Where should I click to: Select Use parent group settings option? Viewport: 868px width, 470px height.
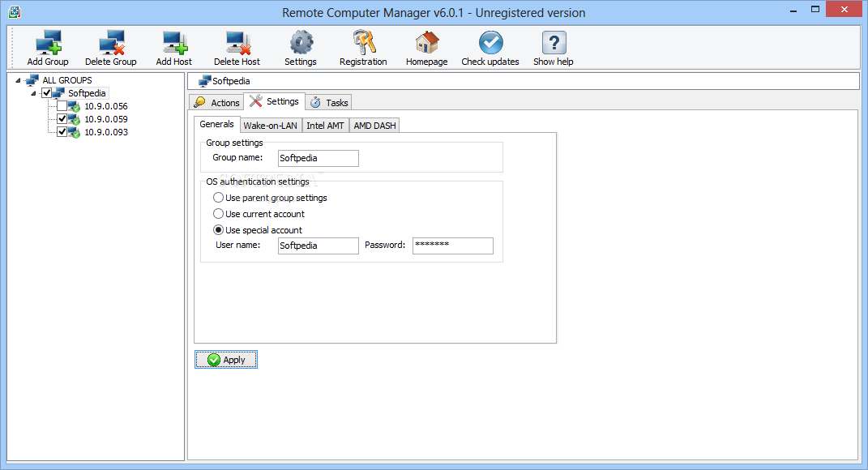tap(219, 198)
